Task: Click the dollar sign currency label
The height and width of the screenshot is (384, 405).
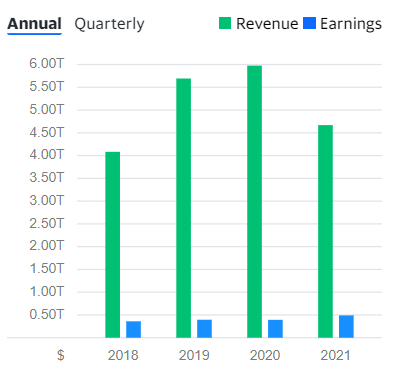Action: coord(61,355)
